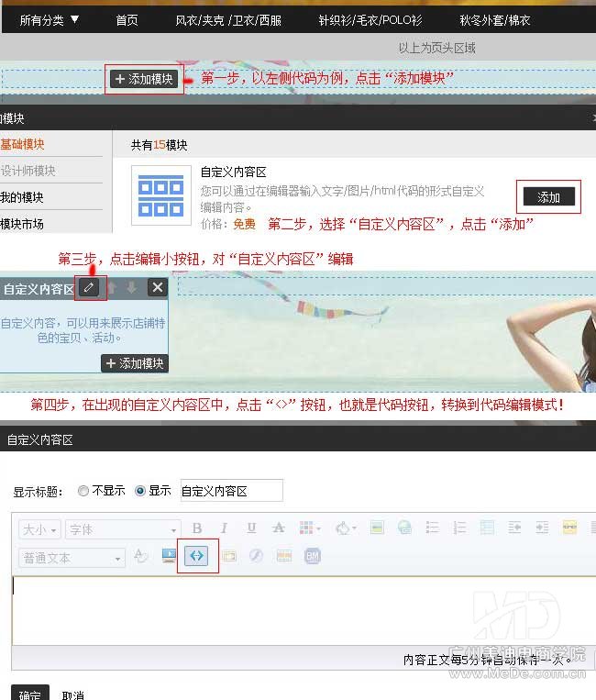Click the title text field containing 自定义内容区
Image resolution: width=596 pixels, height=700 pixels.
(232, 491)
